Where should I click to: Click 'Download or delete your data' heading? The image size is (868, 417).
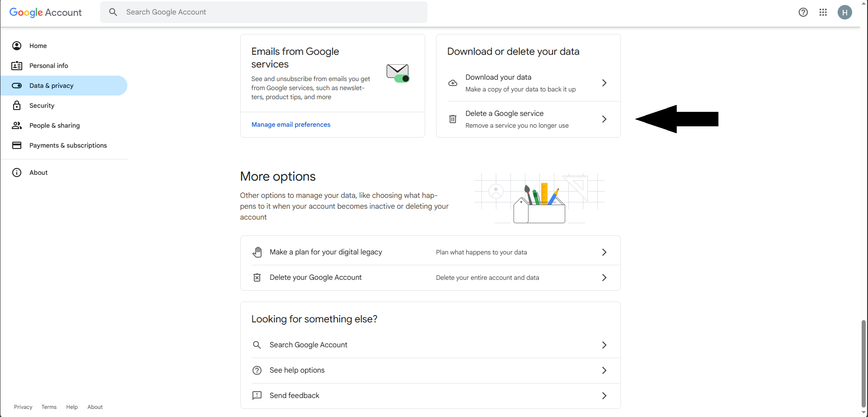pos(514,52)
